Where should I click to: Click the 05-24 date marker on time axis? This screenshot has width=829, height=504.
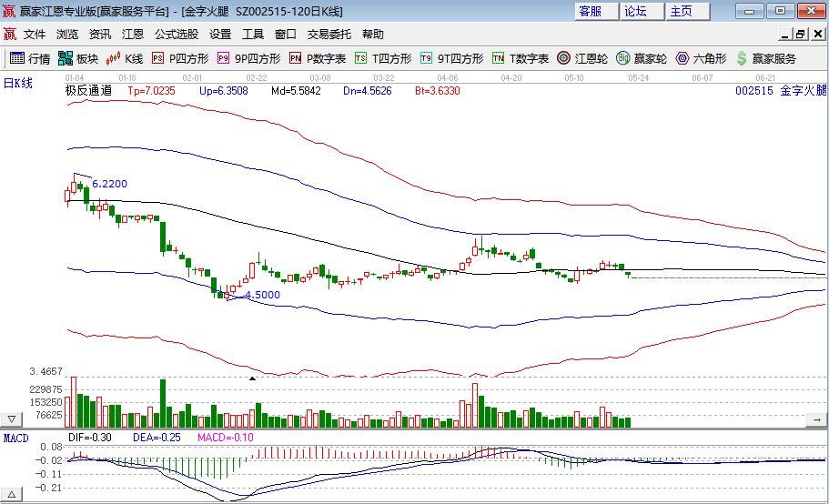(x=638, y=77)
